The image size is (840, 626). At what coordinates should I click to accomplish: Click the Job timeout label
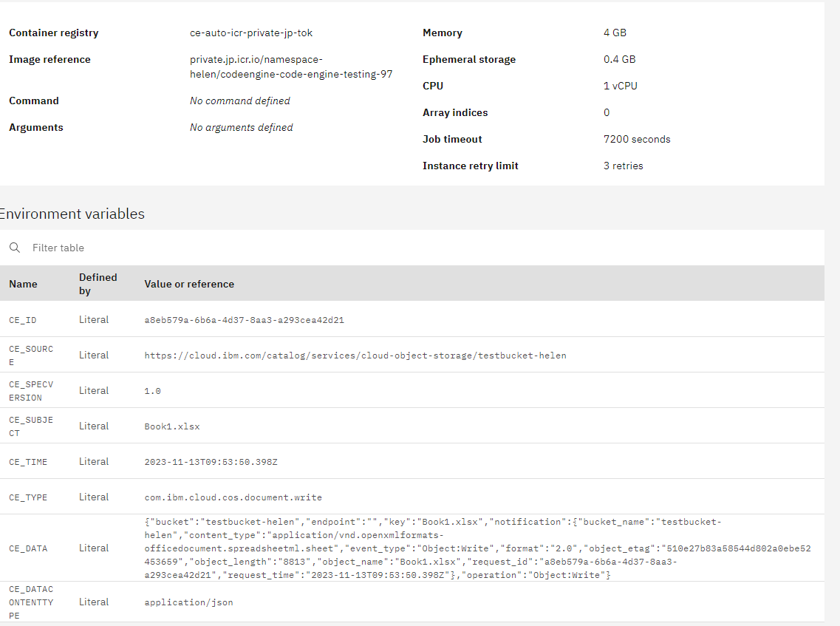click(452, 140)
